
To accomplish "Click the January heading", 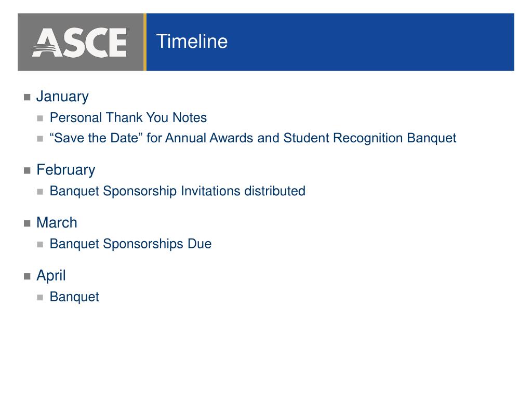I will tap(62, 97).
